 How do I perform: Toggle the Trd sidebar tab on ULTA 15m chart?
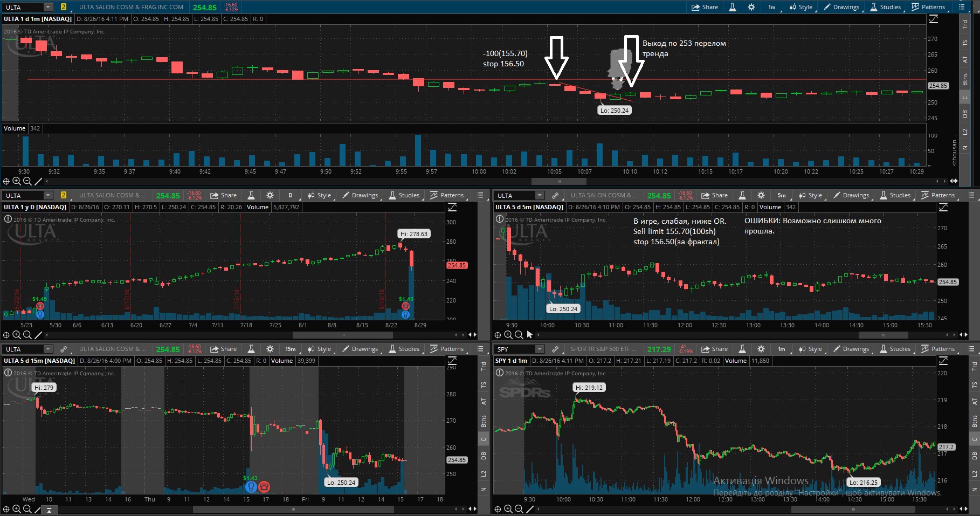pyautogui.click(x=484, y=366)
